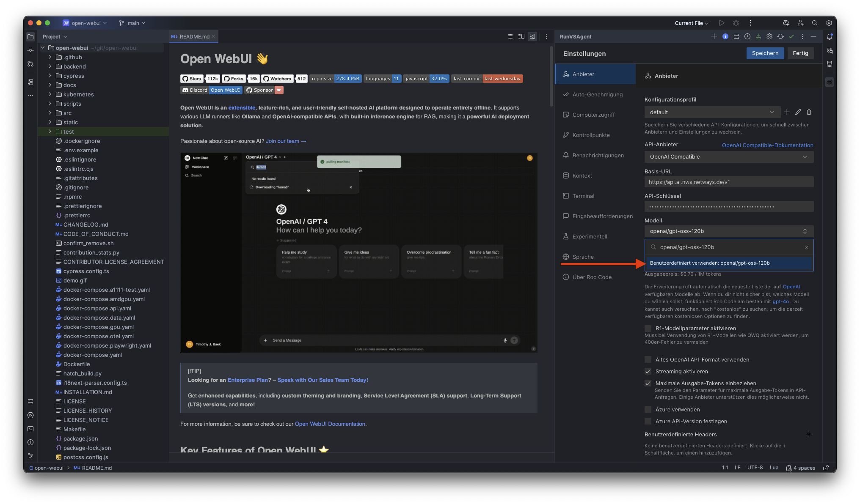Select the Experimentell settings tab
860x504 pixels.
595,236
